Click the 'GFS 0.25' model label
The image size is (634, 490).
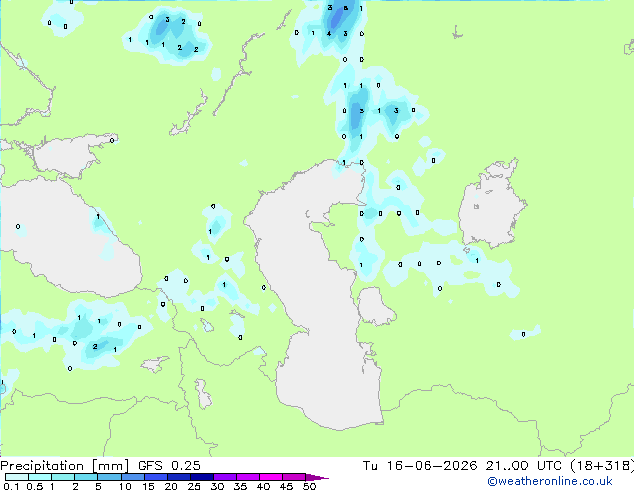[169, 466]
